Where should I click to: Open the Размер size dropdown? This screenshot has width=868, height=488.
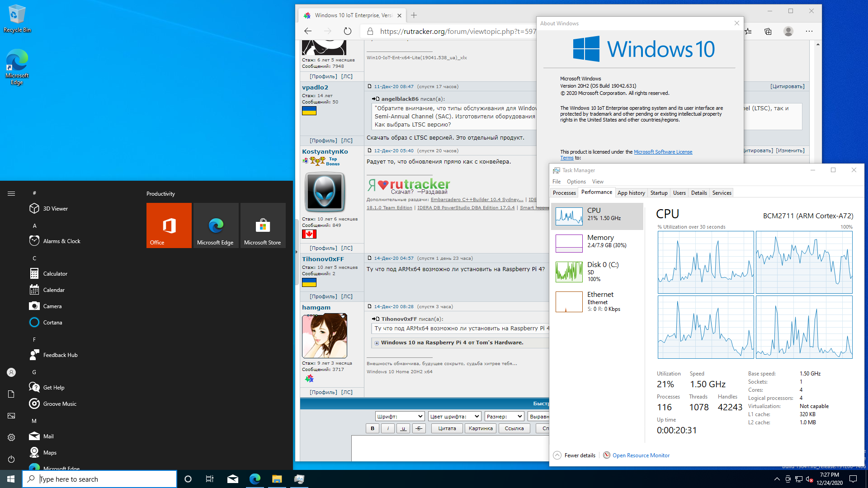click(505, 416)
